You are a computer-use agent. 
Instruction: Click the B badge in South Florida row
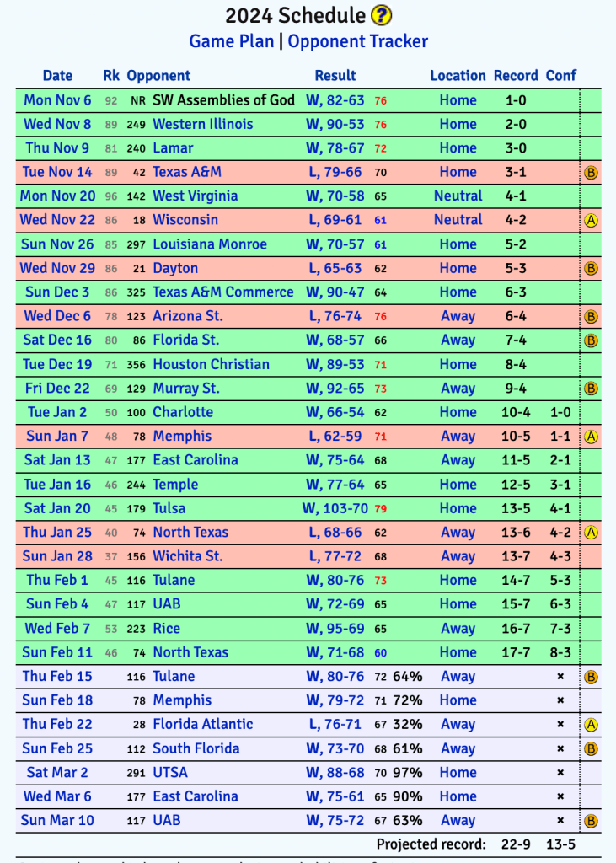tap(591, 749)
